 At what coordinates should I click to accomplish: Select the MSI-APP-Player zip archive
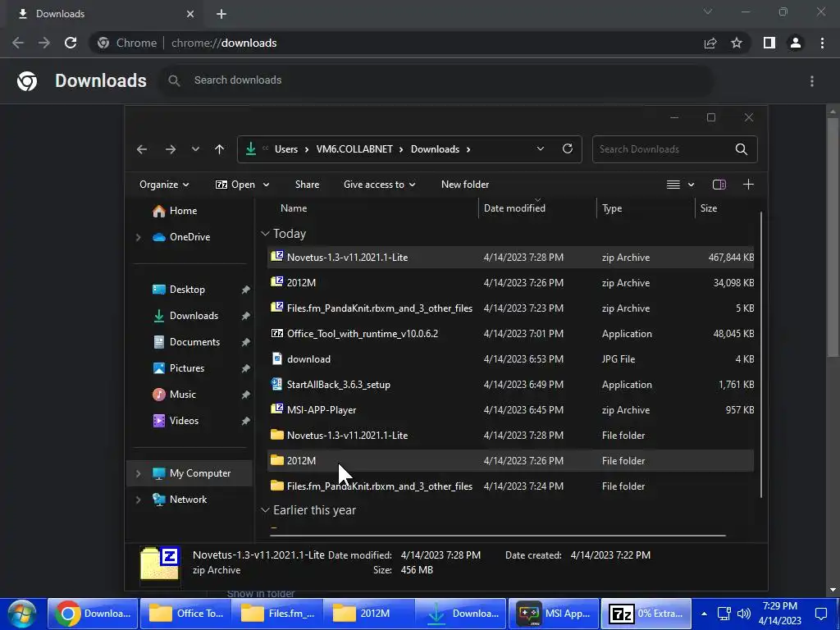510,410
